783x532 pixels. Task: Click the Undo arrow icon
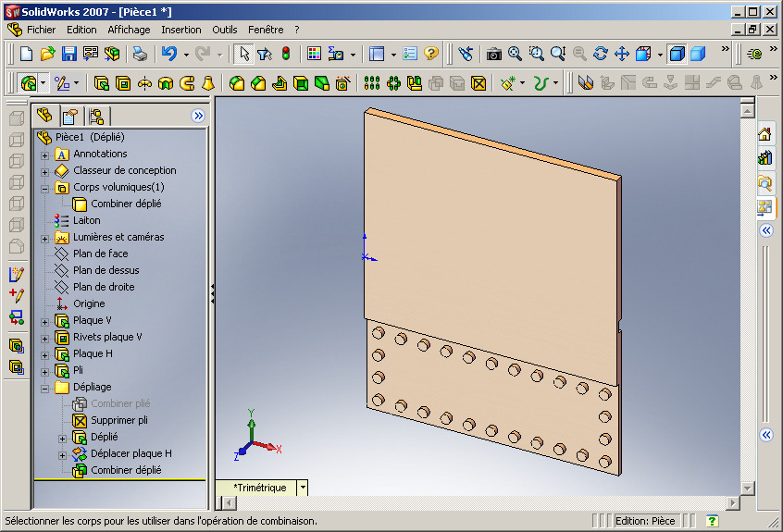click(x=169, y=54)
